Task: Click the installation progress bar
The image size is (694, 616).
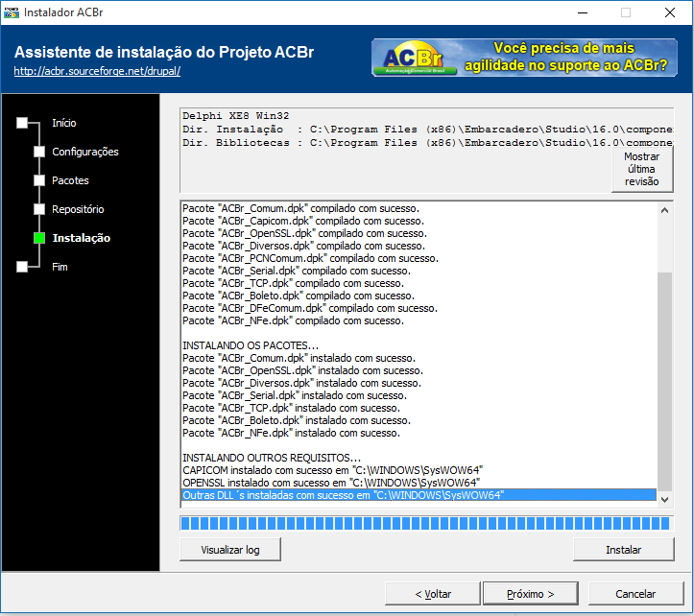Action: pos(426,523)
